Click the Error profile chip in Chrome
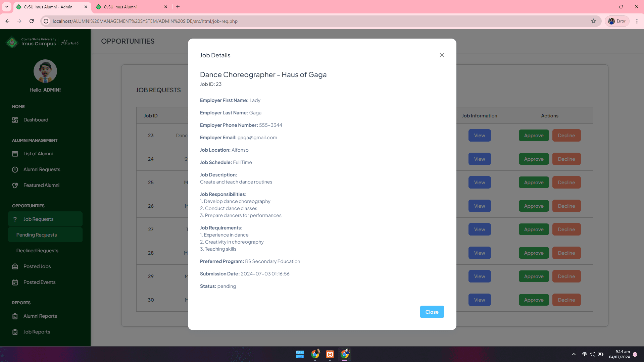 click(x=617, y=21)
